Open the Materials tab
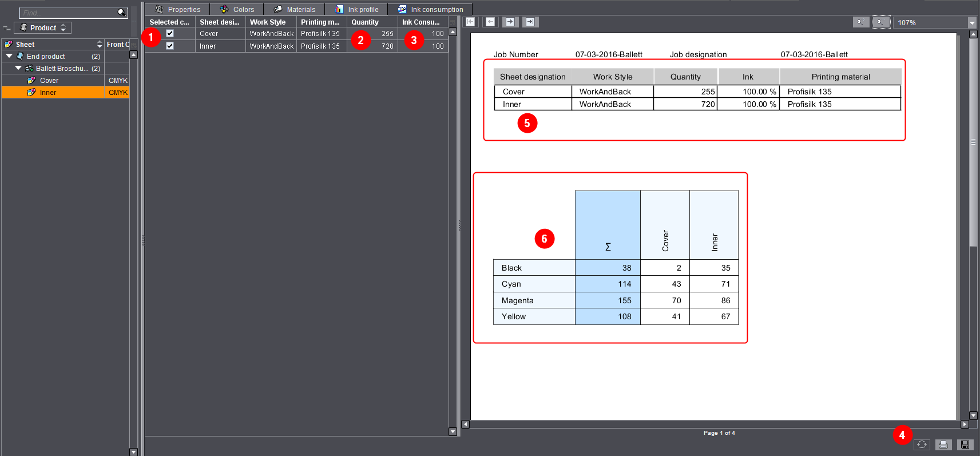 click(x=295, y=9)
